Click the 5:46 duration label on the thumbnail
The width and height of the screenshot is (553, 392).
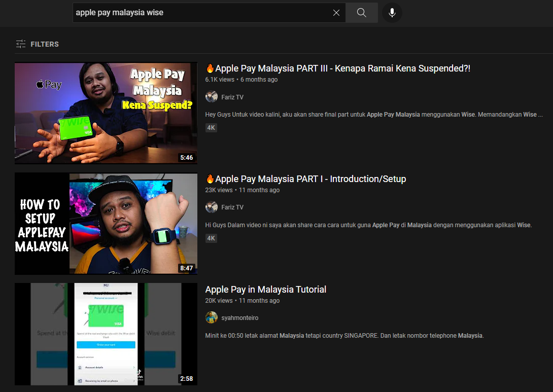click(x=187, y=158)
